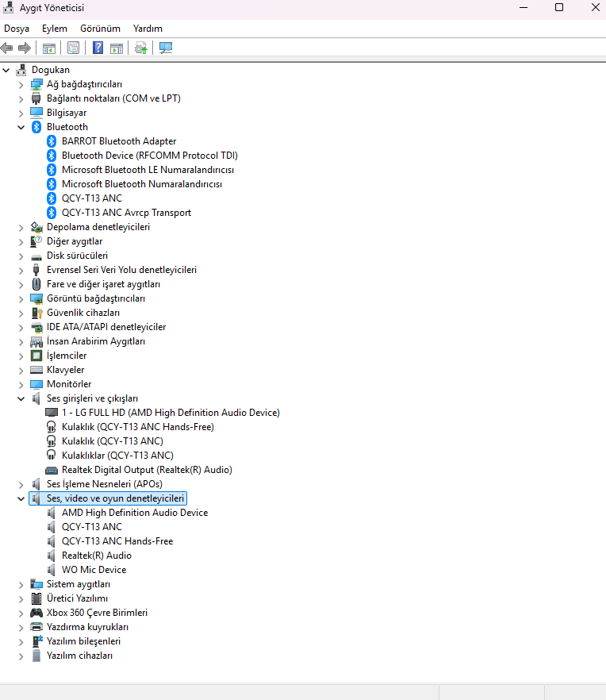Click the Güvenlik cihazları key icon
The image size is (606, 700).
pyautogui.click(x=36, y=313)
